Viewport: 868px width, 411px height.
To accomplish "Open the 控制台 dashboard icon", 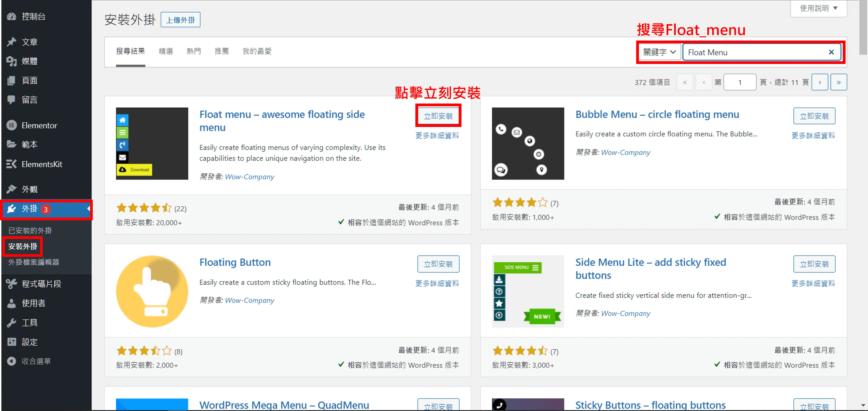I will [12, 16].
